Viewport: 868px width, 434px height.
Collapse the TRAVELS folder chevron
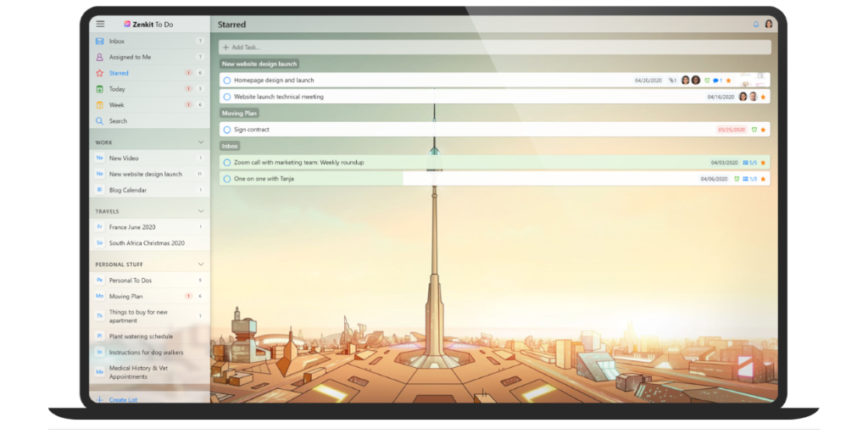[x=201, y=211]
